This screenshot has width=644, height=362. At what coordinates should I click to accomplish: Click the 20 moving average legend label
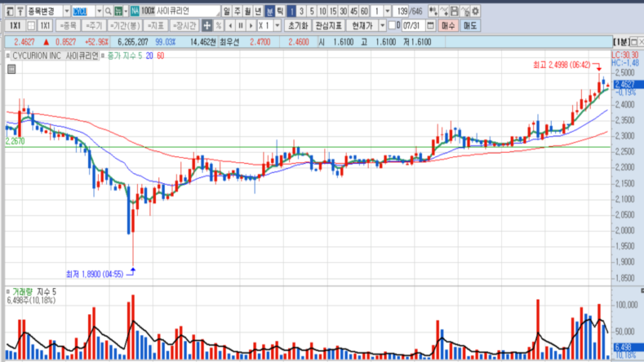click(x=150, y=56)
